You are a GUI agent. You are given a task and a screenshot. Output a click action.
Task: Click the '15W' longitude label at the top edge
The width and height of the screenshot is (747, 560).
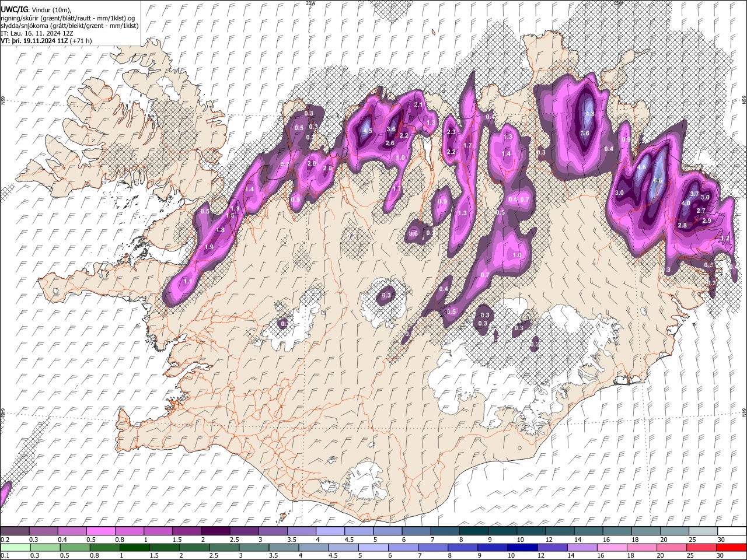click(619, 3)
